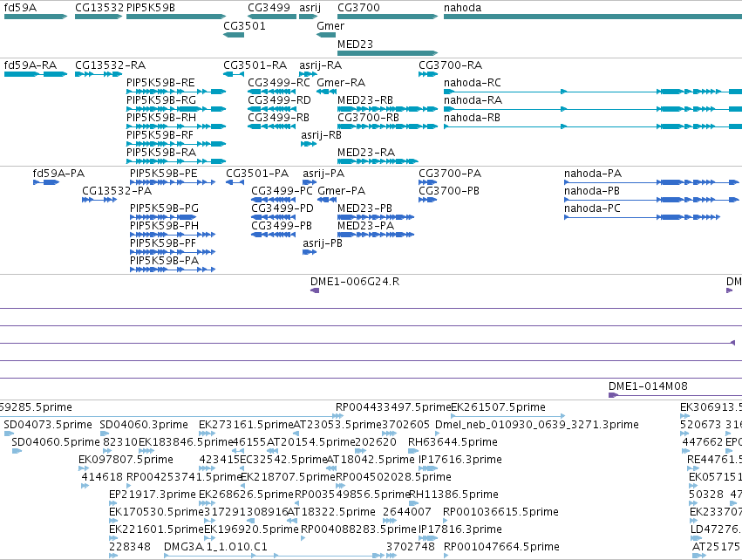The width and height of the screenshot is (742, 560).
Task: Click transcript Gmer-RA
Action: coord(341,83)
